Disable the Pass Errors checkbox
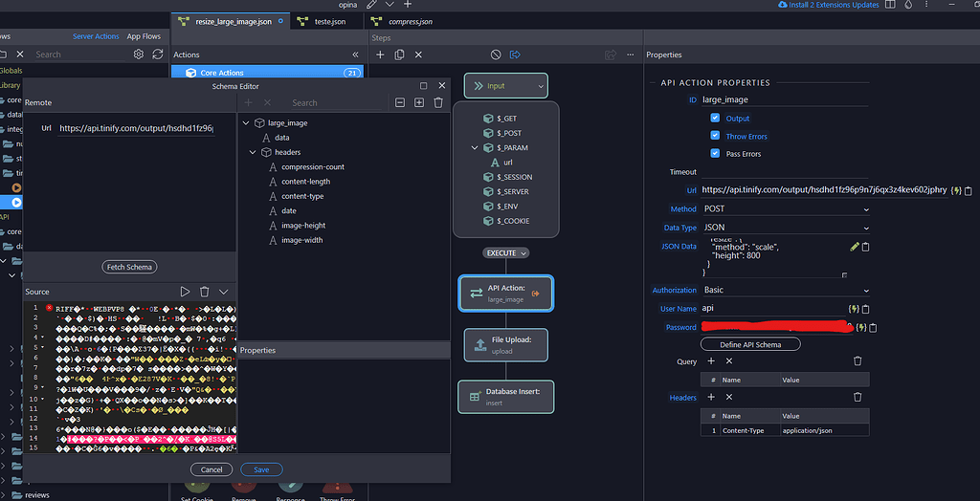This screenshot has height=501, width=980. pos(715,153)
